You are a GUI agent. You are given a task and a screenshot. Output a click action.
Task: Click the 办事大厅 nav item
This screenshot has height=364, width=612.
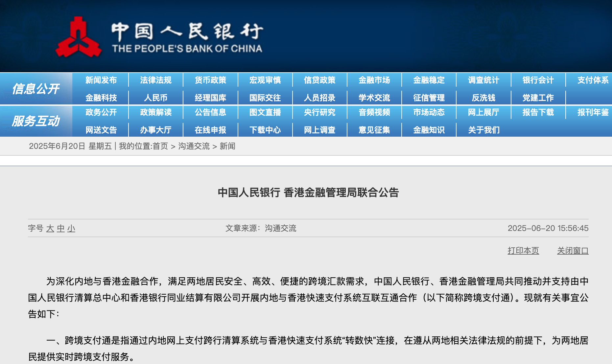pyautogui.click(x=155, y=130)
